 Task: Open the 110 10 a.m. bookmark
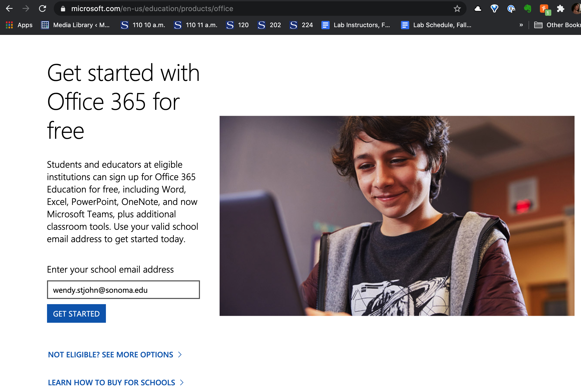tap(143, 25)
